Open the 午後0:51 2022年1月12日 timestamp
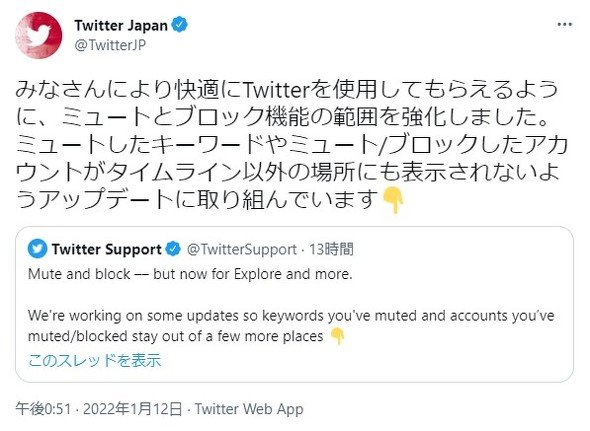Screen dimensions: 590x431 click(99, 409)
